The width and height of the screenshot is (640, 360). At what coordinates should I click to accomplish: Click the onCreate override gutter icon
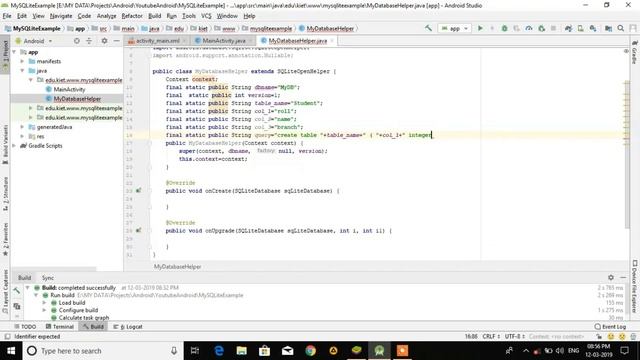click(139, 190)
